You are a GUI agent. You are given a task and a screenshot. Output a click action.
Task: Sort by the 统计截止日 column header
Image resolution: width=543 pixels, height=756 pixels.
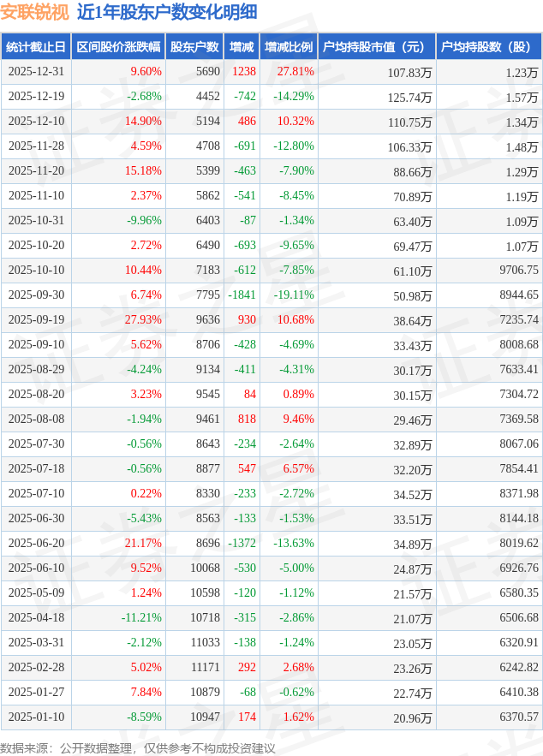click(x=35, y=47)
